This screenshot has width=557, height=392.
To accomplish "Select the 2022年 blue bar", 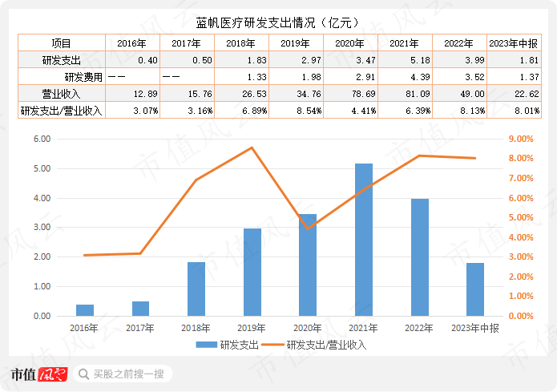I will [420, 257].
